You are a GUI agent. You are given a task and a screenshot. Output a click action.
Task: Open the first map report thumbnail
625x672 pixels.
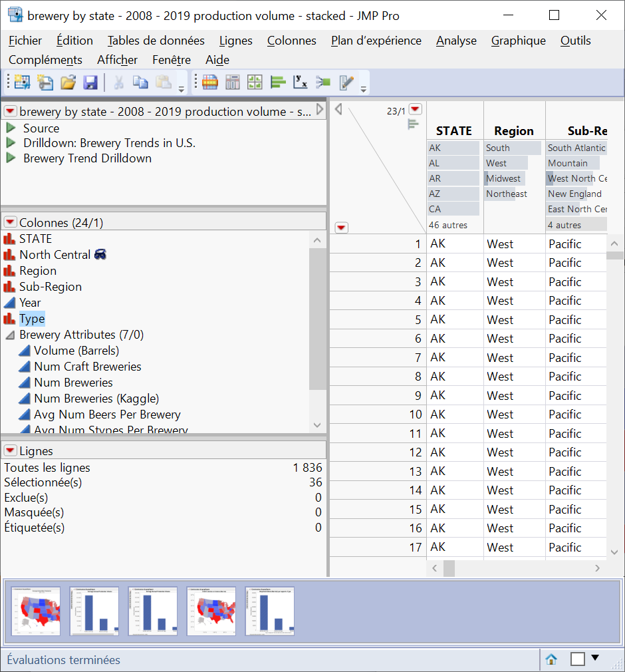36,611
